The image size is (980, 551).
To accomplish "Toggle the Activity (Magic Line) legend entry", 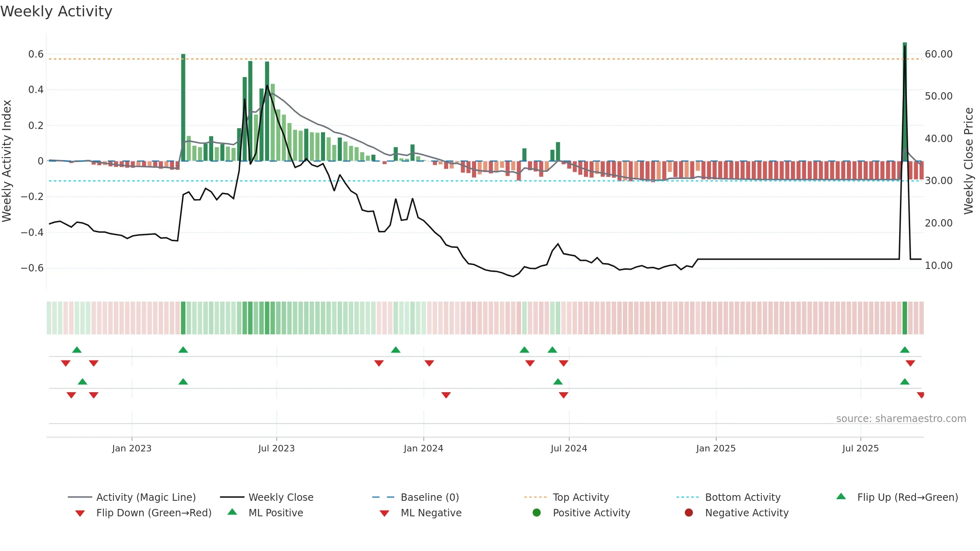I will click(x=131, y=497).
